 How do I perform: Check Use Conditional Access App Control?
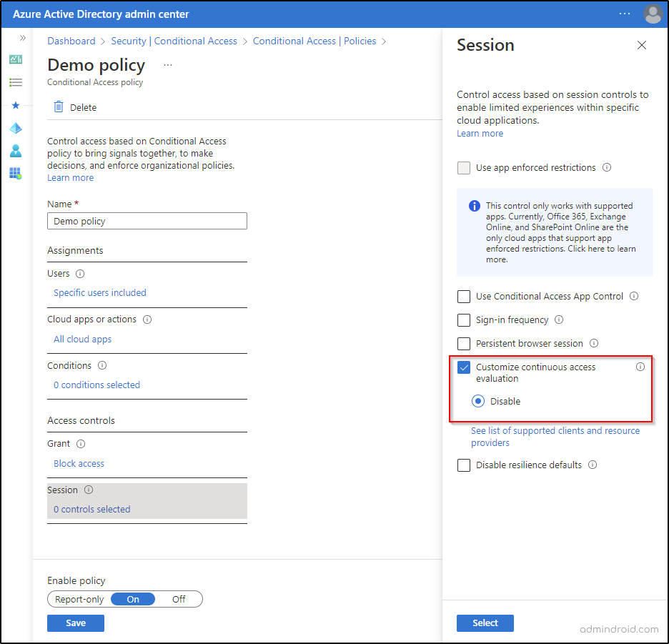pos(464,297)
